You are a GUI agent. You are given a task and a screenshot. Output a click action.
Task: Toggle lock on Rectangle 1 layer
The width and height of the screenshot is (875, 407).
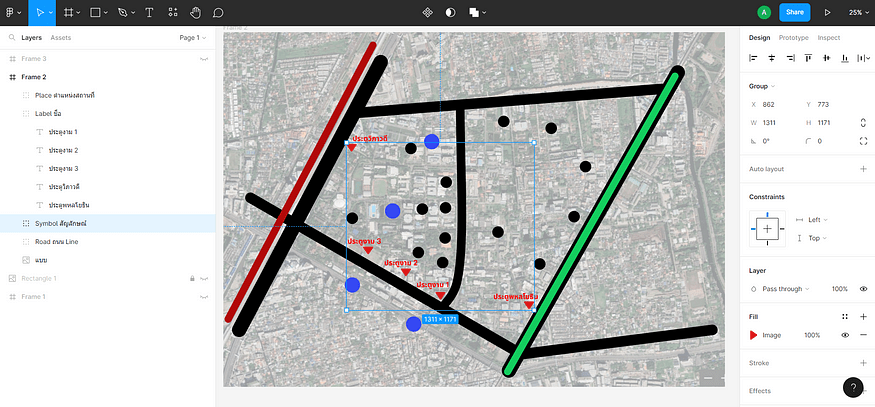click(191, 278)
